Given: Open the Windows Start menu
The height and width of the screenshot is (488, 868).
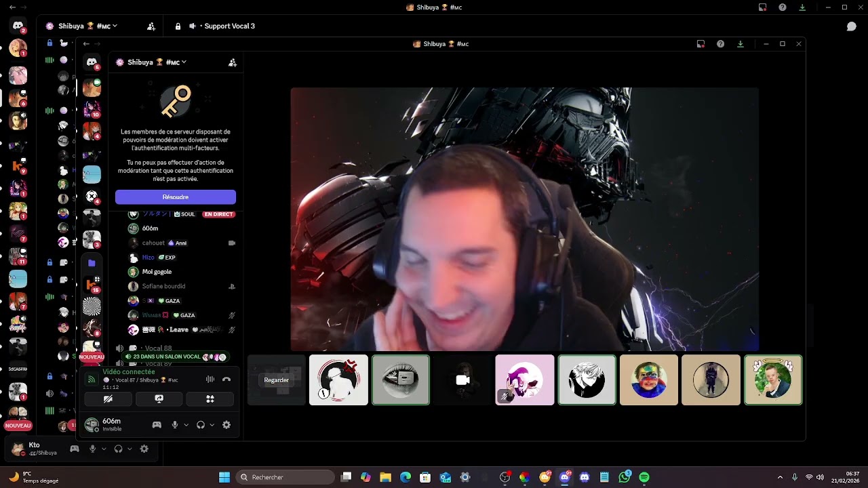Looking at the screenshot, I should 224,477.
